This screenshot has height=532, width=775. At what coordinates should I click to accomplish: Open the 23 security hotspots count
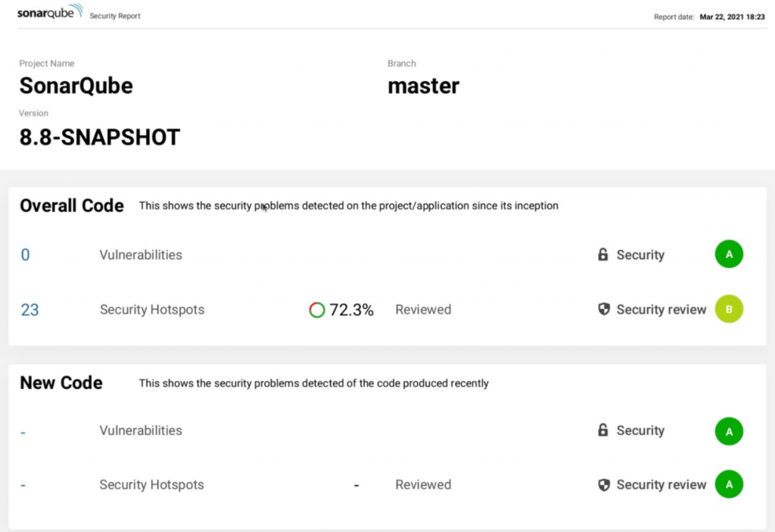coord(30,310)
